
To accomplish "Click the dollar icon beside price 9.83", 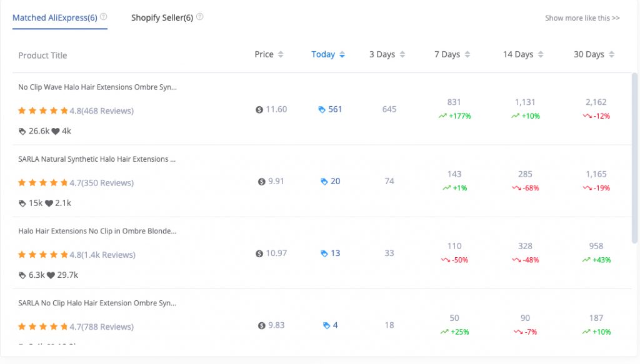I will 262,325.
